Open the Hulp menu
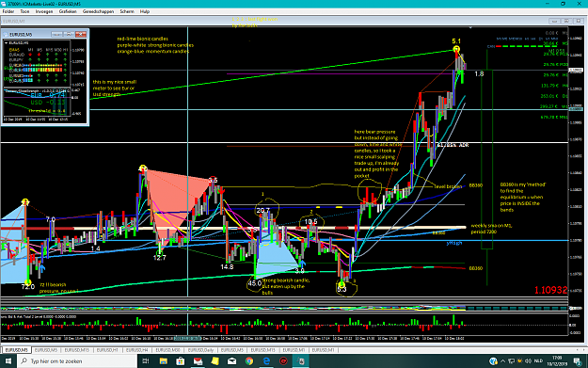588x368 pixels. click(145, 11)
